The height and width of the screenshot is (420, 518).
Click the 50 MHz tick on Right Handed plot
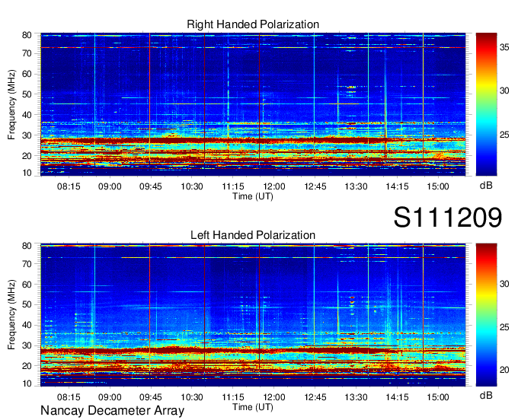27,94
